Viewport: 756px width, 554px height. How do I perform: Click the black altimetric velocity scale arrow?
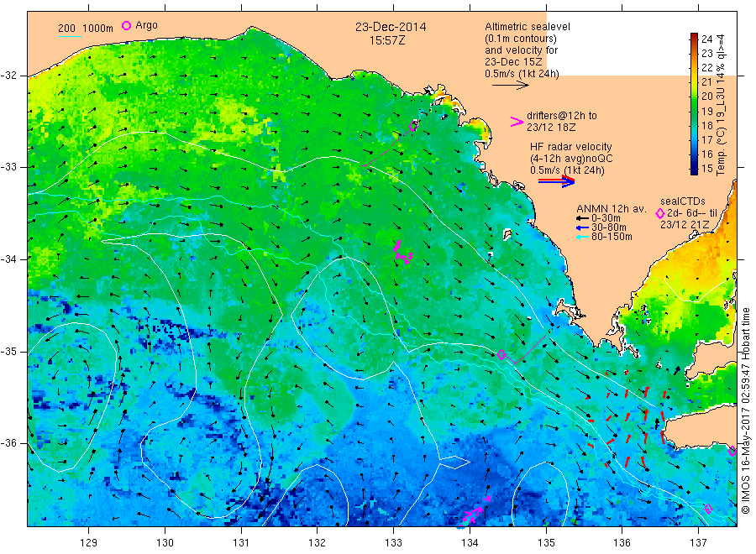(x=511, y=86)
